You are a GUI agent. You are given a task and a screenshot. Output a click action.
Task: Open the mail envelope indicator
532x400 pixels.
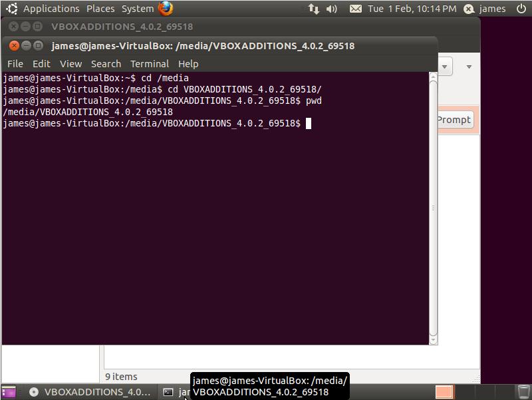(356, 9)
